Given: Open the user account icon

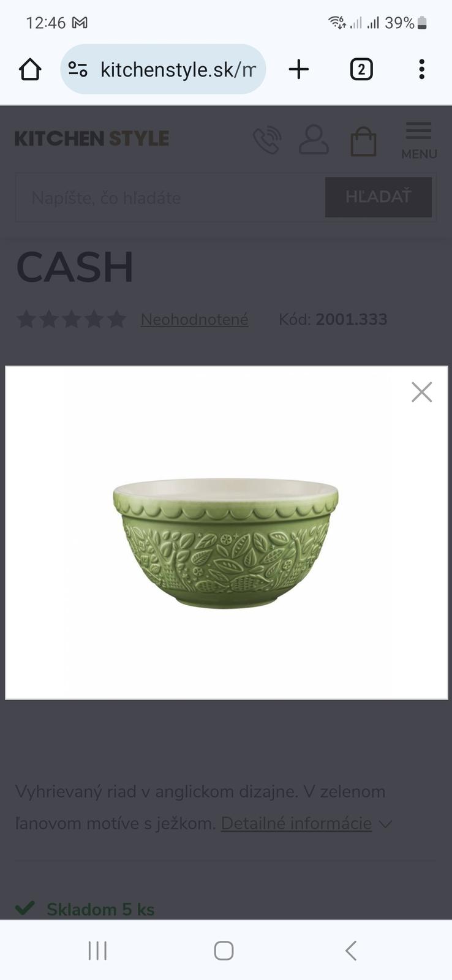Looking at the screenshot, I should [314, 140].
